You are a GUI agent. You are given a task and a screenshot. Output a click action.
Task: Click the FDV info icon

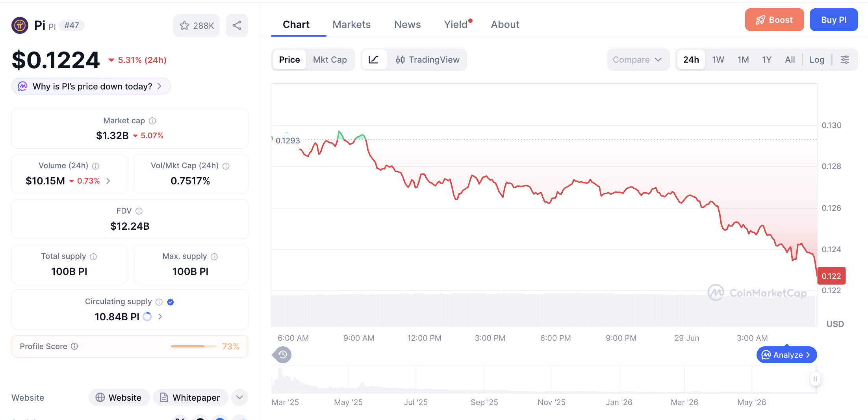(x=139, y=211)
